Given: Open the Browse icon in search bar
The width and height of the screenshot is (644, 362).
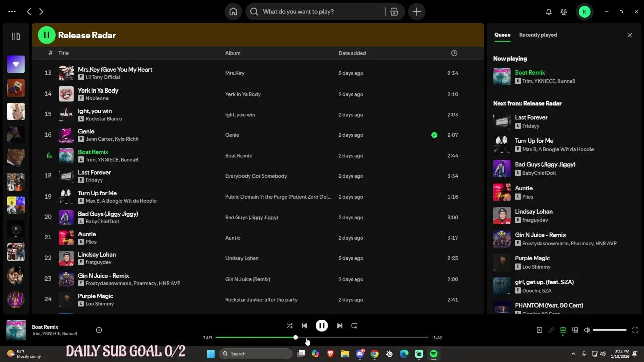Looking at the screenshot, I should tap(394, 12).
